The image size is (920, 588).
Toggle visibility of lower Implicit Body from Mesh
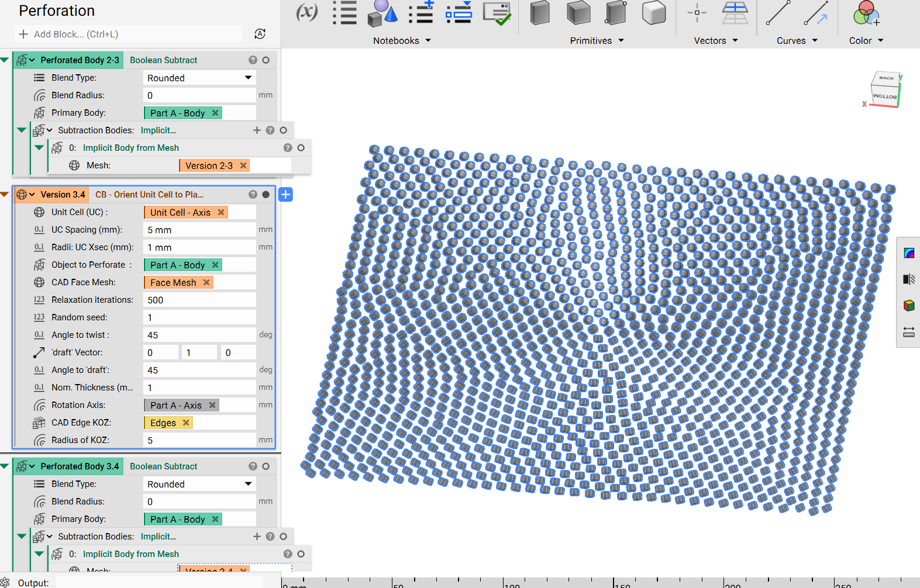[301, 554]
